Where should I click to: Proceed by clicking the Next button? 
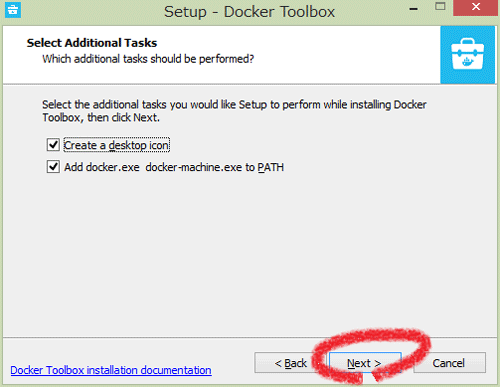click(x=365, y=363)
